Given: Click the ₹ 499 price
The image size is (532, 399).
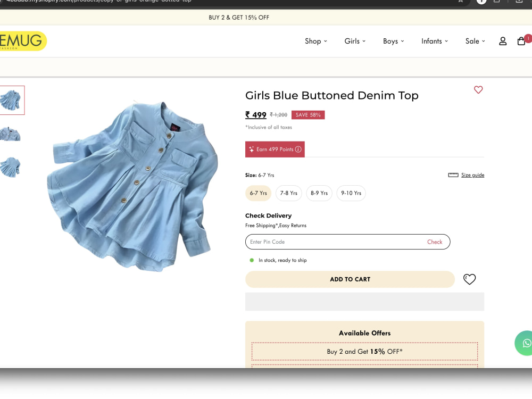Looking at the screenshot, I should point(256,115).
